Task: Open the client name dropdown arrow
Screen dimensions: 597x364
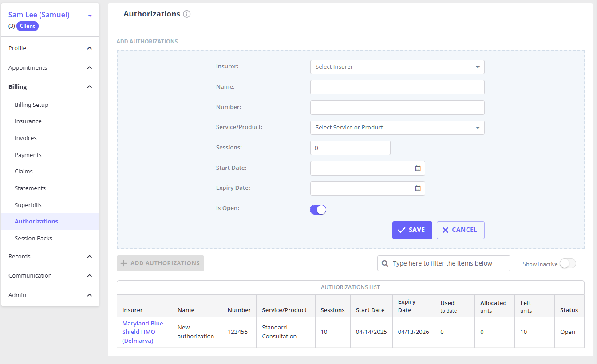Action: coord(90,16)
